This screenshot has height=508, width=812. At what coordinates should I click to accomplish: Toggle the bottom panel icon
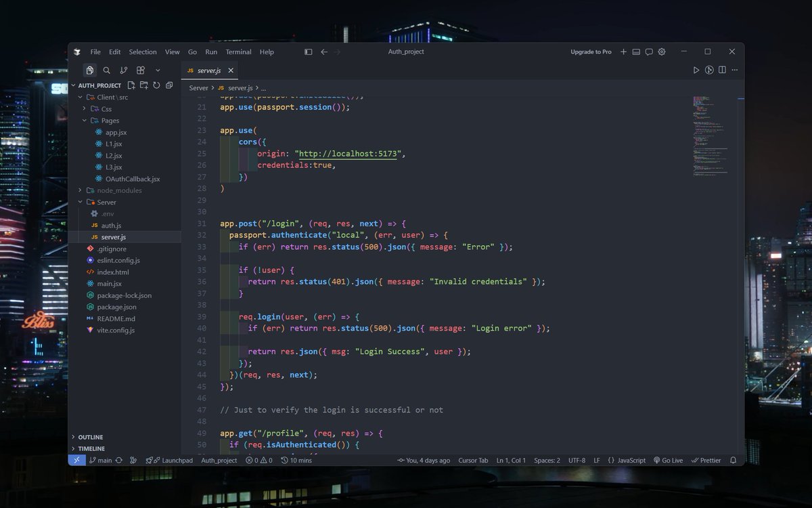tap(636, 52)
